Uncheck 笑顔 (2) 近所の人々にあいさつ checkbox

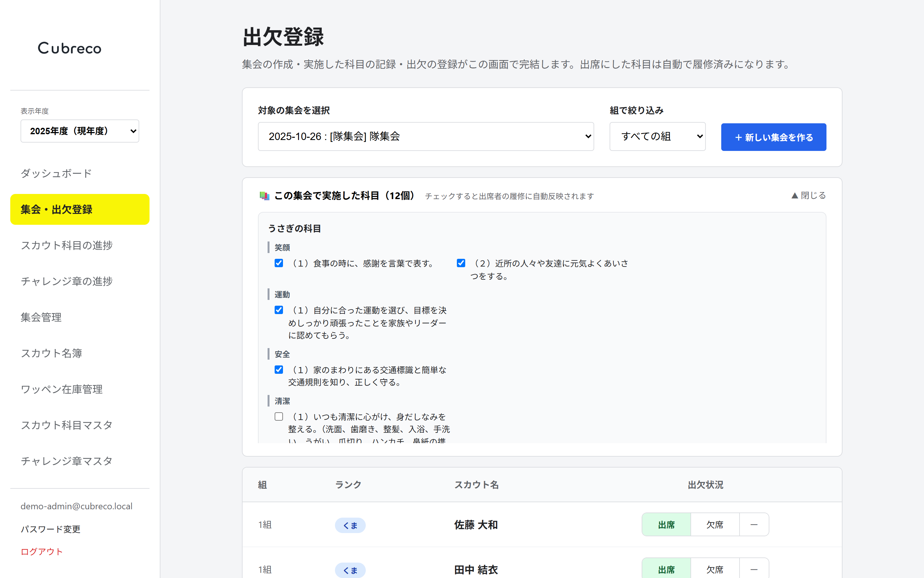pos(461,263)
